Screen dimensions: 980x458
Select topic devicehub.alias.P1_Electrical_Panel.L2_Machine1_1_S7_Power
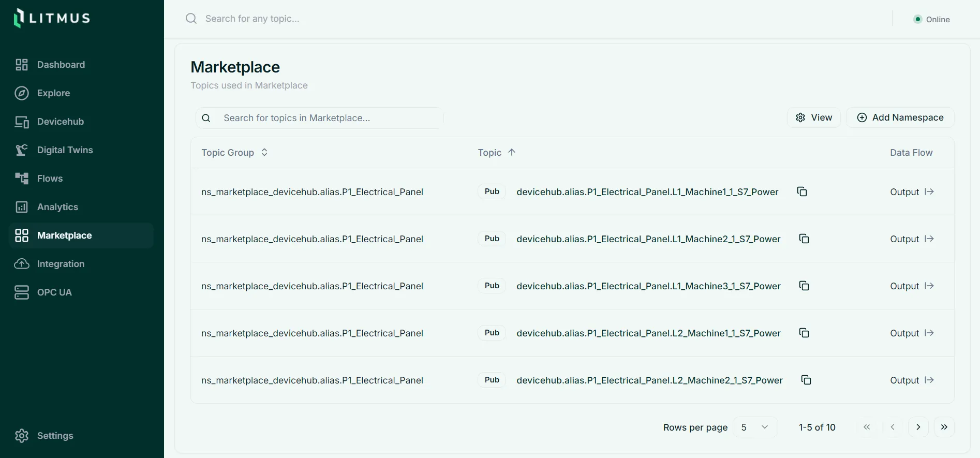[648, 333]
